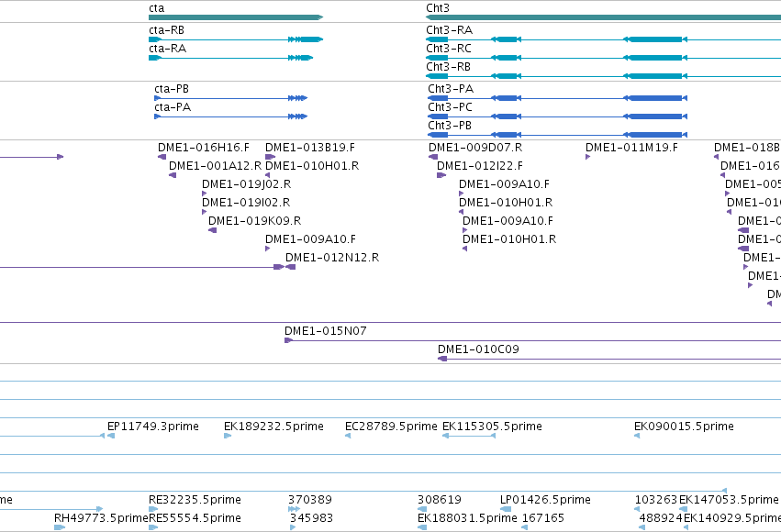The height and width of the screenshot is (532, 781).
Task: Select the Cht3-RB transcript label
Action: (x=448, y=67)
